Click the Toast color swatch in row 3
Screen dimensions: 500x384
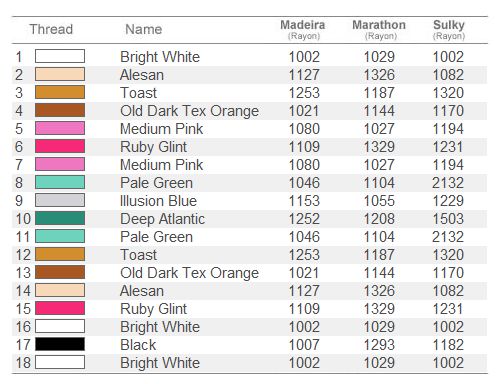pos(60,92)
